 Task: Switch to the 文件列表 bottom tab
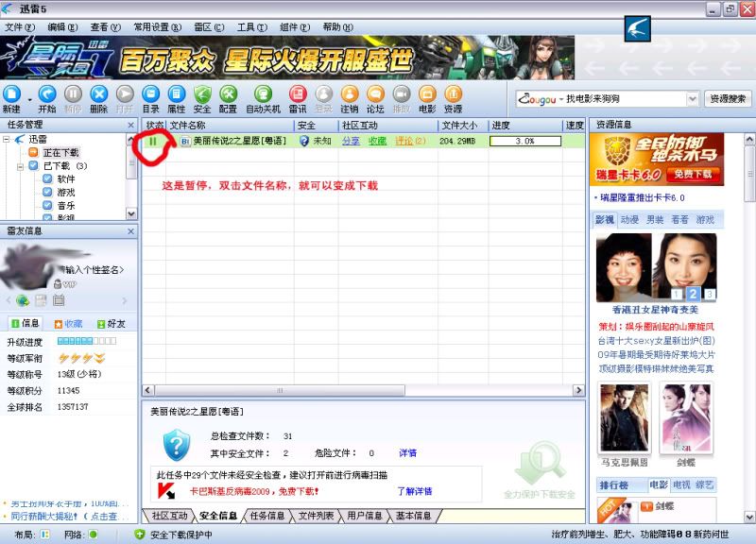pyautogui.click(x=316, y=516)
